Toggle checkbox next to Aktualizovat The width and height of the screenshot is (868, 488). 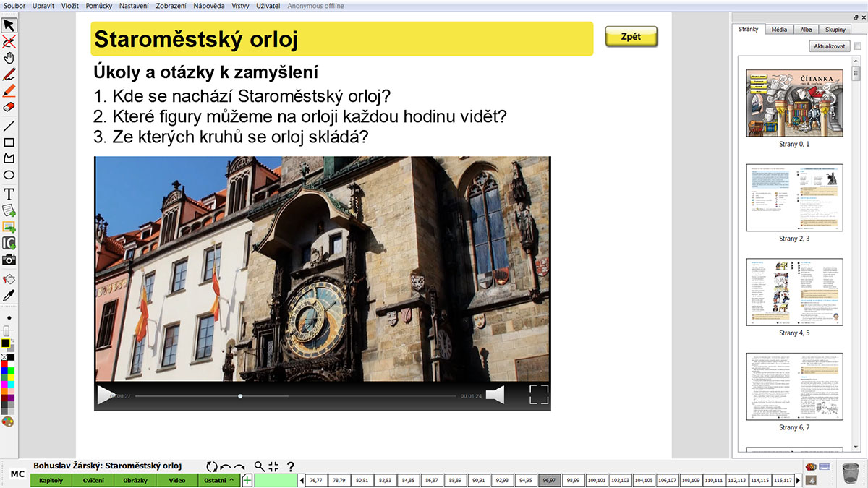857,46
